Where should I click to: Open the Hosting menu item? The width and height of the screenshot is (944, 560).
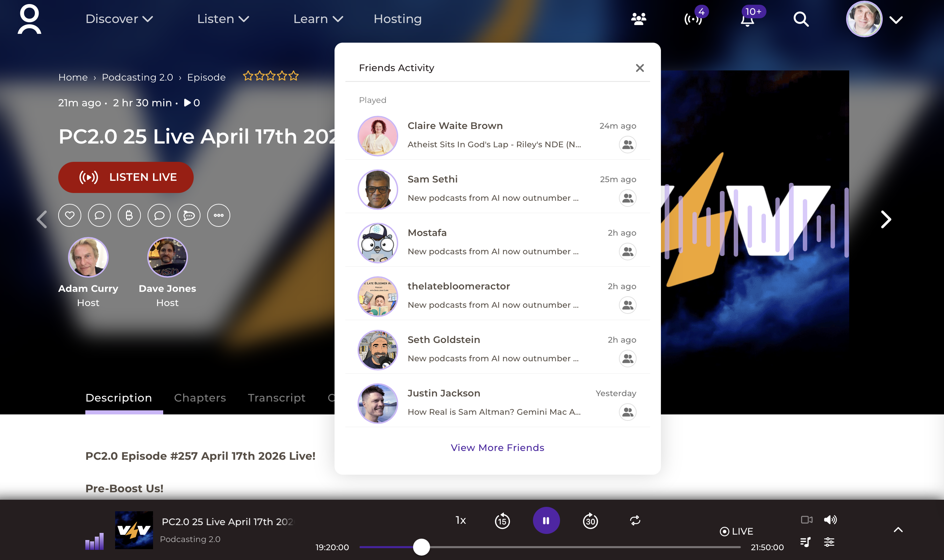point(398,19)
